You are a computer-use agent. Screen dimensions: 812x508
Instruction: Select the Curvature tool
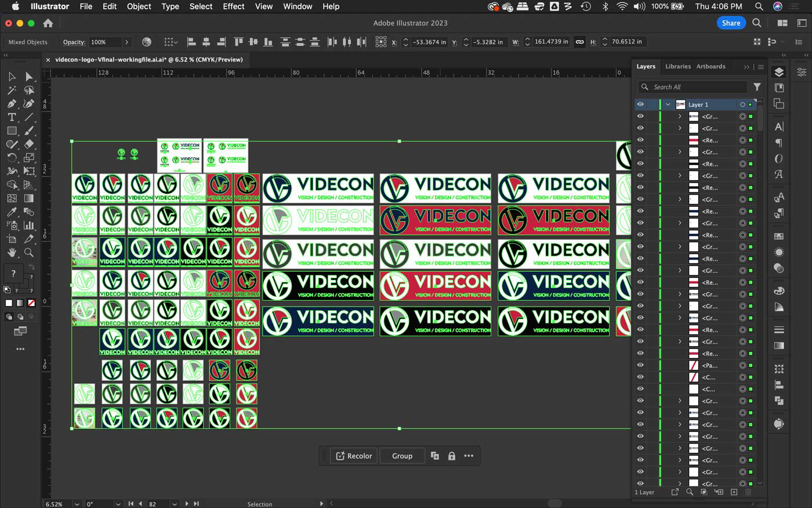click(29, 103)
